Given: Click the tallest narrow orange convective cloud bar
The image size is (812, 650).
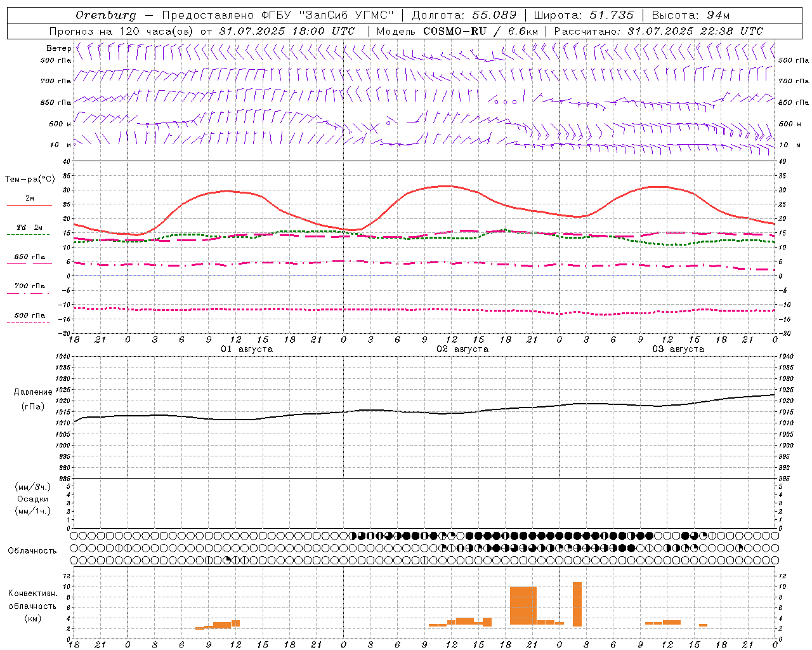Looking at the screenshot, I should pyautogui.click(x=577, y=604).
